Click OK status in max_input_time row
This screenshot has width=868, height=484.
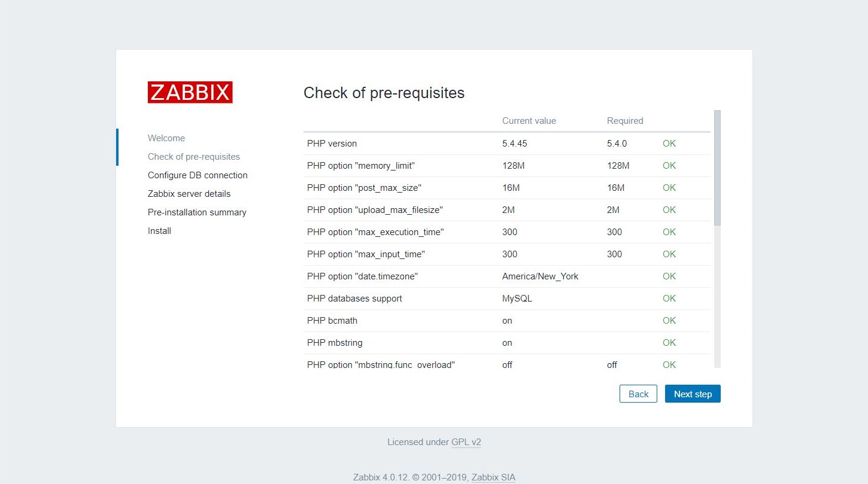[669, 254]
